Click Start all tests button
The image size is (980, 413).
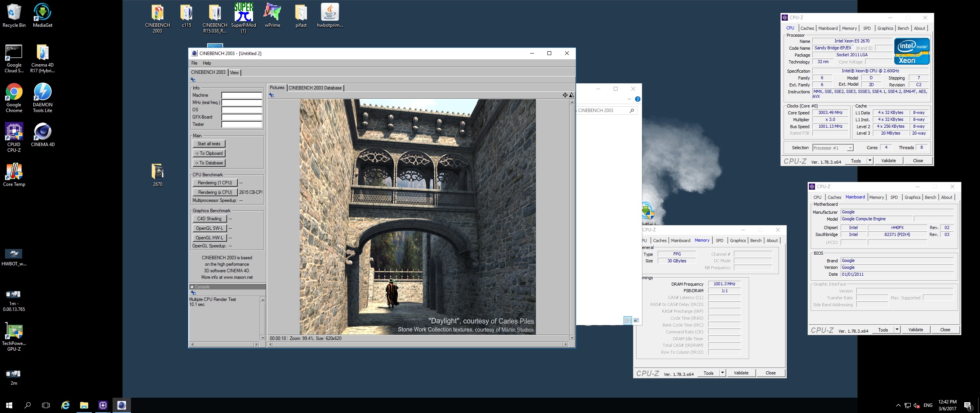tap(209, 144)
